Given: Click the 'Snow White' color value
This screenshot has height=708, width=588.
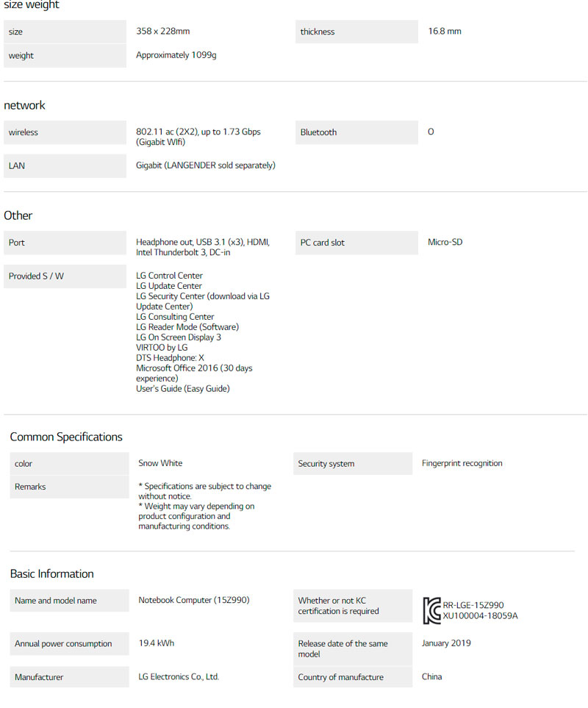Looking at the screenshot, I should point(160,463).
